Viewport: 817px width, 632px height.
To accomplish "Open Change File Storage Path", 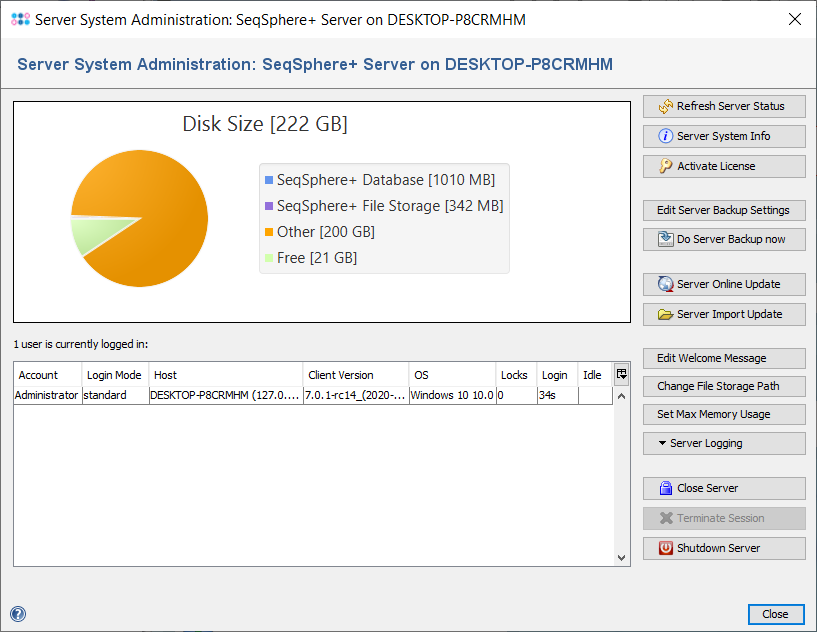I will tap(723, 386).
